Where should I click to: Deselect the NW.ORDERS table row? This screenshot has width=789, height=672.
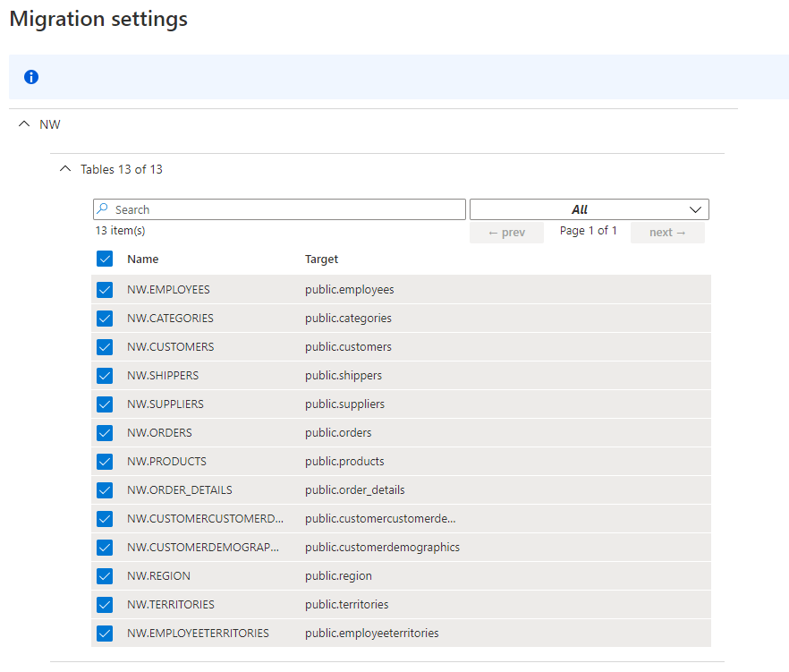[x=105, y=432]
